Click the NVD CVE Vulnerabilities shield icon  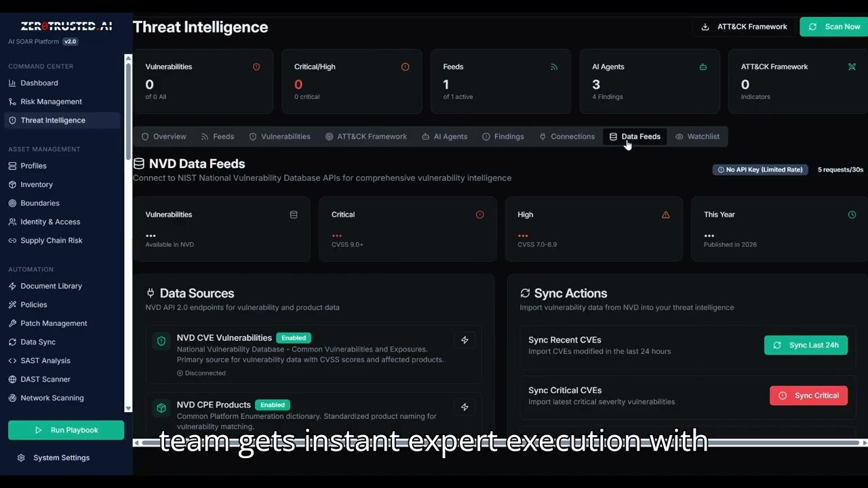[x=161, y=341]
